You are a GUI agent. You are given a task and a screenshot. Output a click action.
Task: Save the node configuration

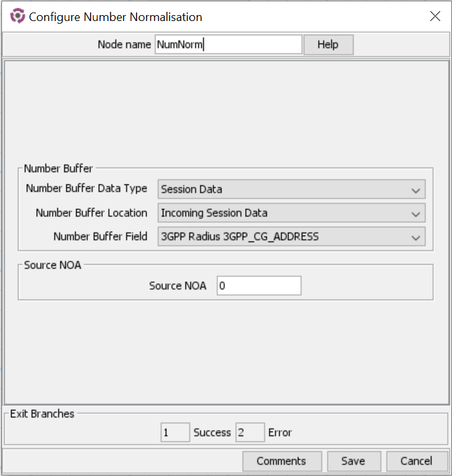354,461
